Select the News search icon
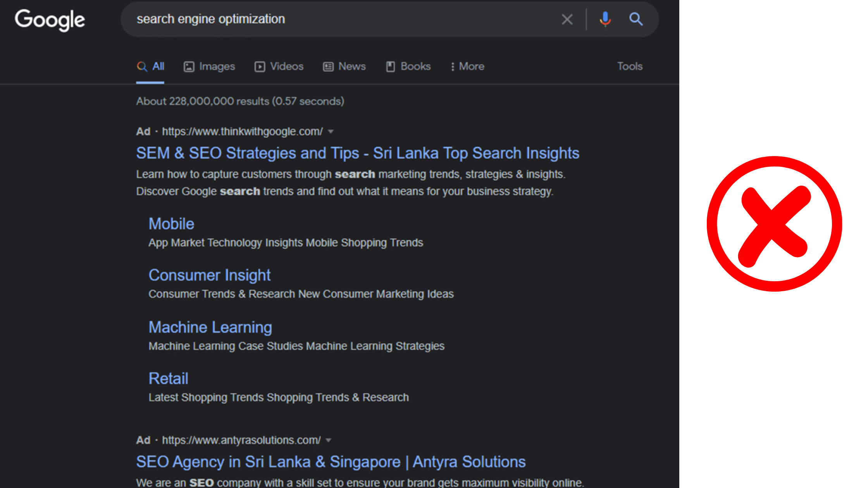 point(328,66)
